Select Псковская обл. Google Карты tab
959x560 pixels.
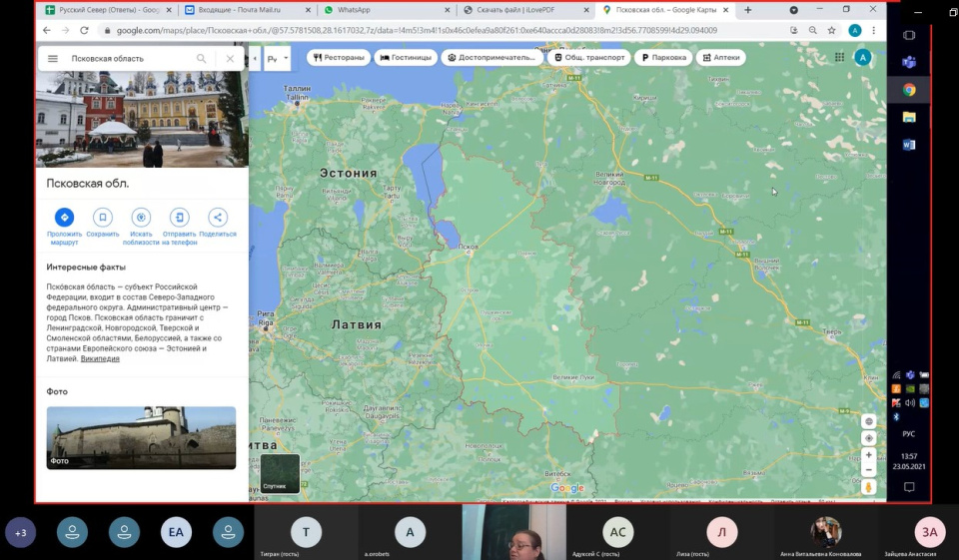click(665, 10)
